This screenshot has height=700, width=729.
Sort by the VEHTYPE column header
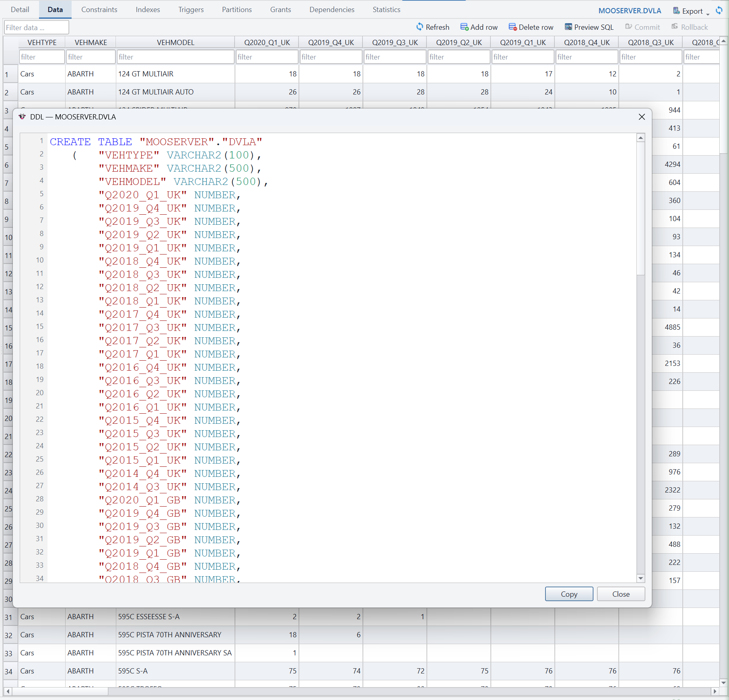coord(42,42)
